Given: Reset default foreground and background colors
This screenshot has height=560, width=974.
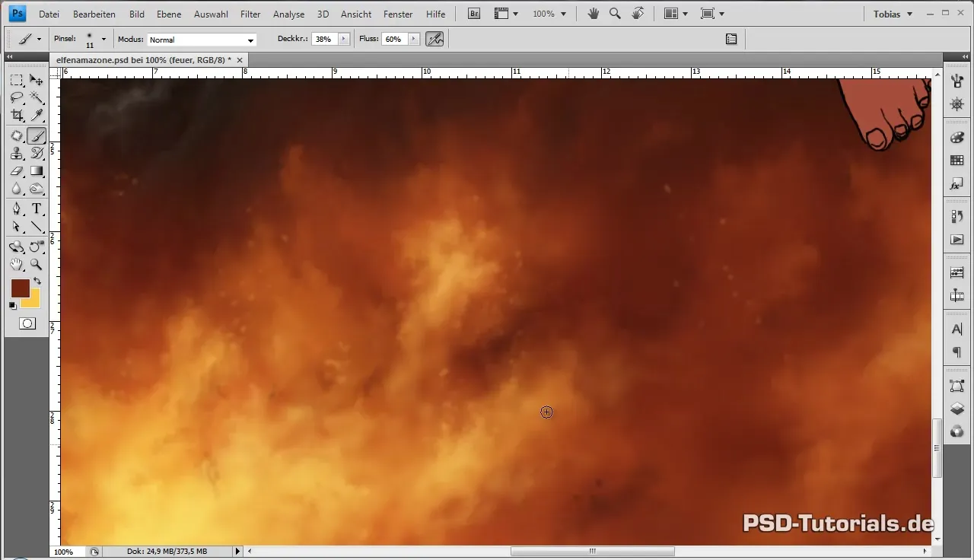Looking at the screenshot, I should pyautogui.click(x=13, y=305).
